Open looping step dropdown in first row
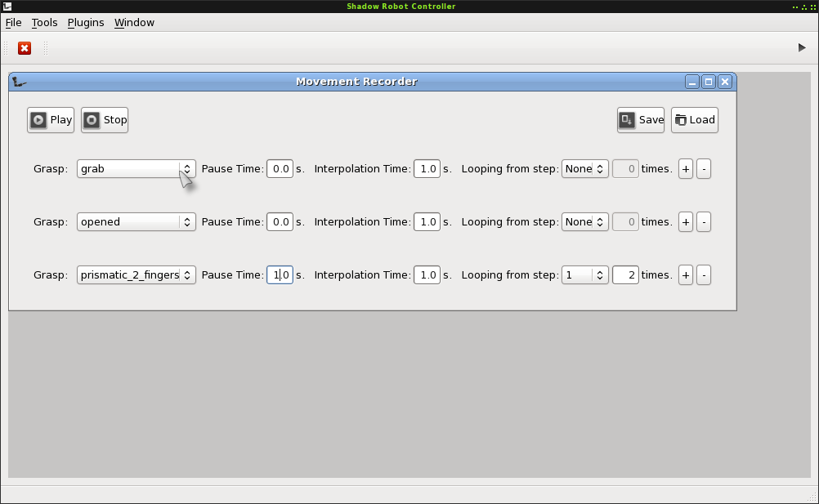Screen dimensions: 819x504 [x=584, y=169]
